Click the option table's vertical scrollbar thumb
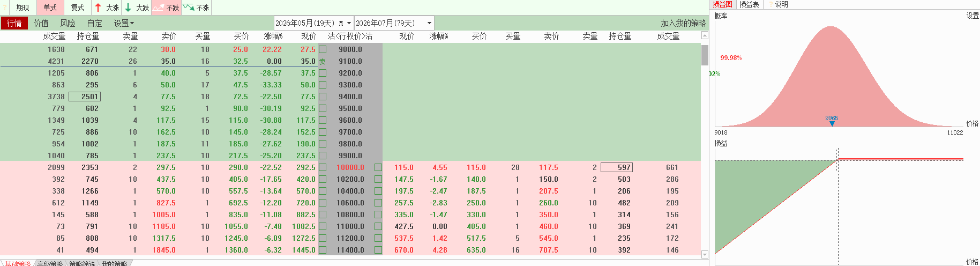Viewport: 980px width, 266px height. pos(705,55)
